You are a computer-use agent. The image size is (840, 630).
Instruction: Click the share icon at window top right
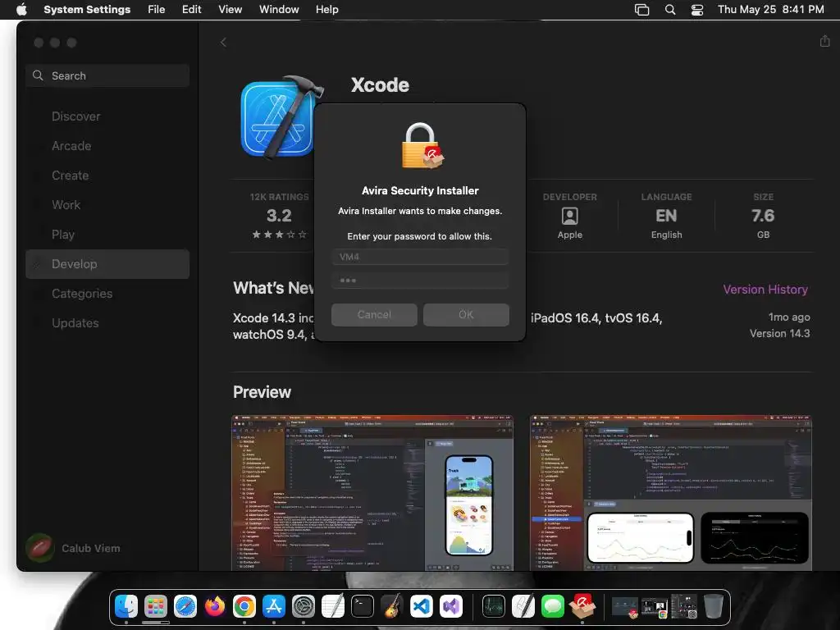point(824,41)
